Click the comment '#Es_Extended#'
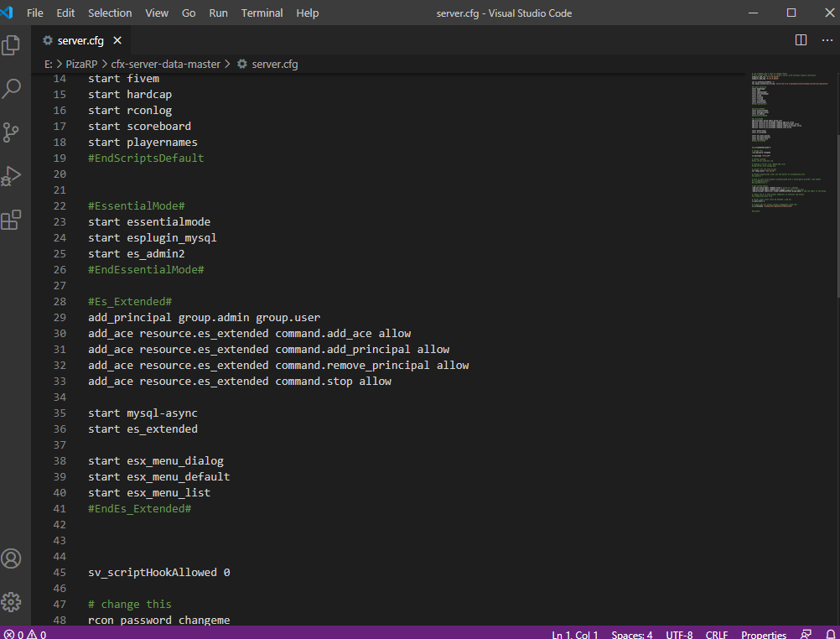840x639 pixels. tap(130, 302)
